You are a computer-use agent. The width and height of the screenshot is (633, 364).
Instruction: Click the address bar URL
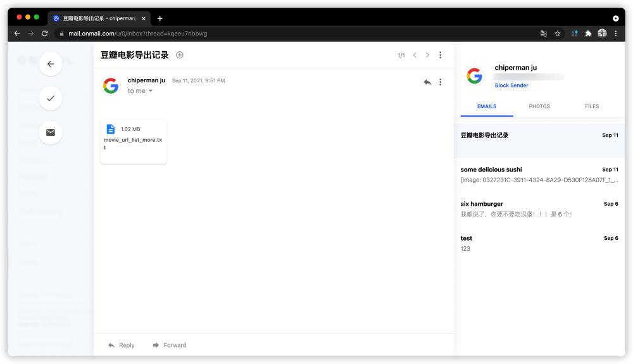coord(137,34)
